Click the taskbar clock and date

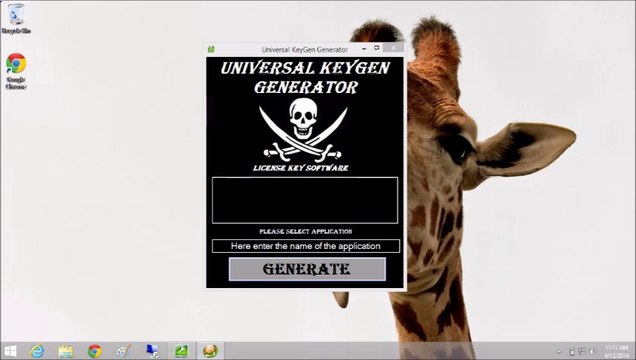point(617,351)
